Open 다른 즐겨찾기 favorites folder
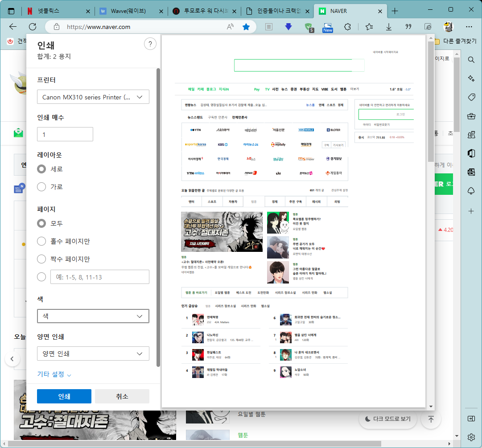 click(455, 41)
